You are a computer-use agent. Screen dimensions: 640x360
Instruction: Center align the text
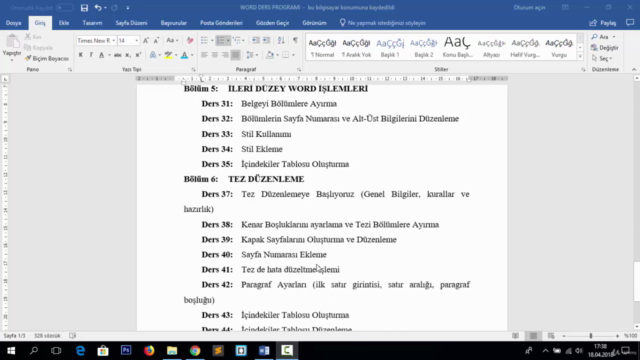coord(215,55)
